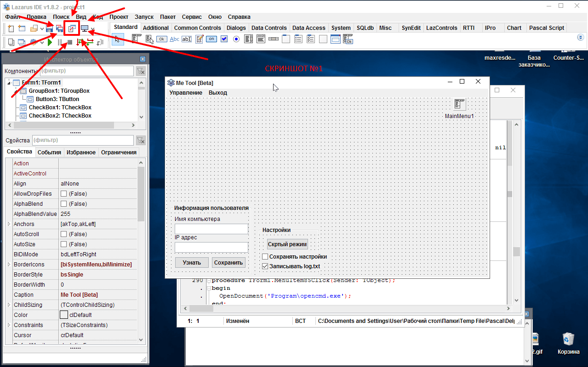Viewport: 588px width, 367px height.
Task: Check 'Сохранять настройки' checkbox on form
Action: pos(265,257)
